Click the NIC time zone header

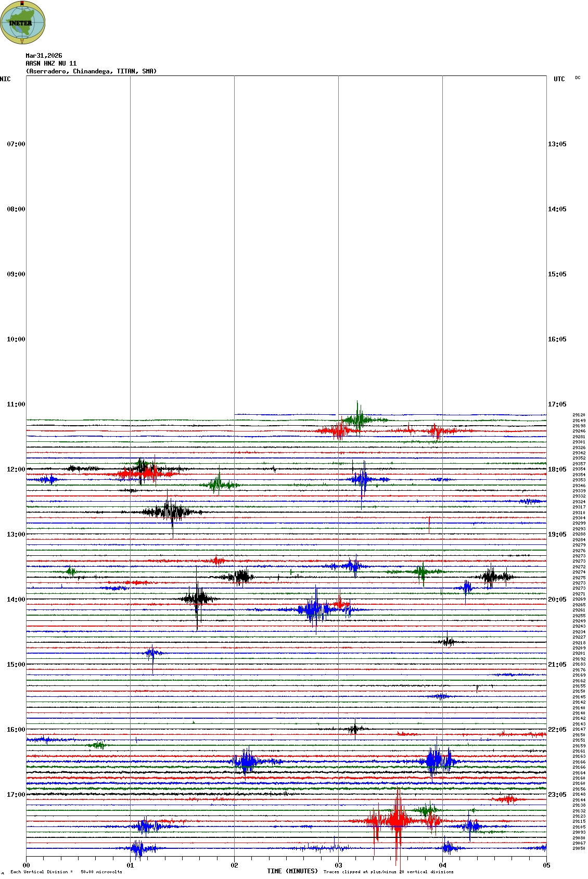pos(5,79)
